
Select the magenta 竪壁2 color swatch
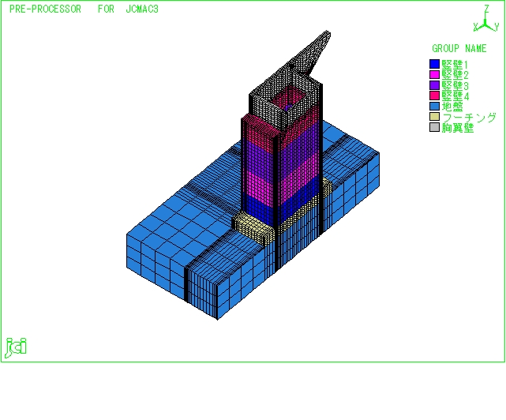tap(434, 74)
